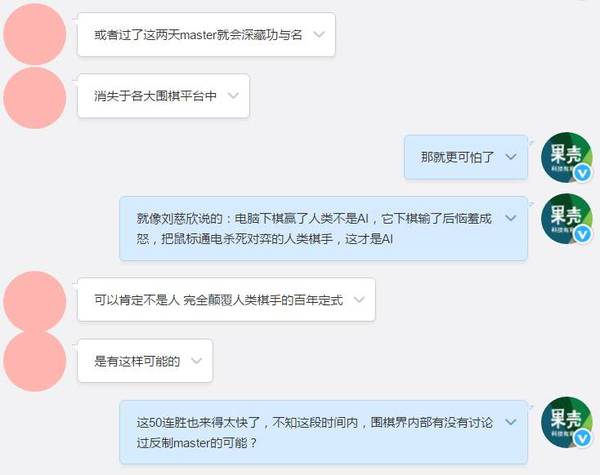This screenshot has height=475, width=600.
Task: Click chevron on '这50连胜' message bubble
Action: coord(511,422)
